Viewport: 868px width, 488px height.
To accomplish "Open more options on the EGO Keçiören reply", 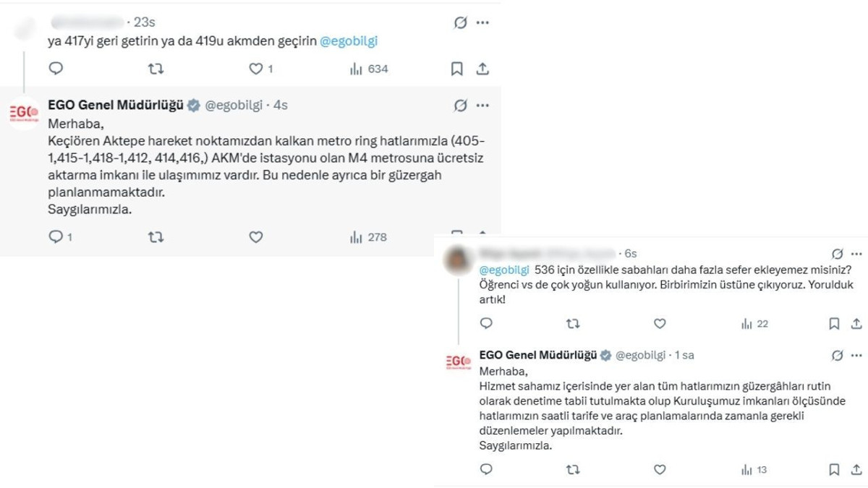I will [483, 106].
